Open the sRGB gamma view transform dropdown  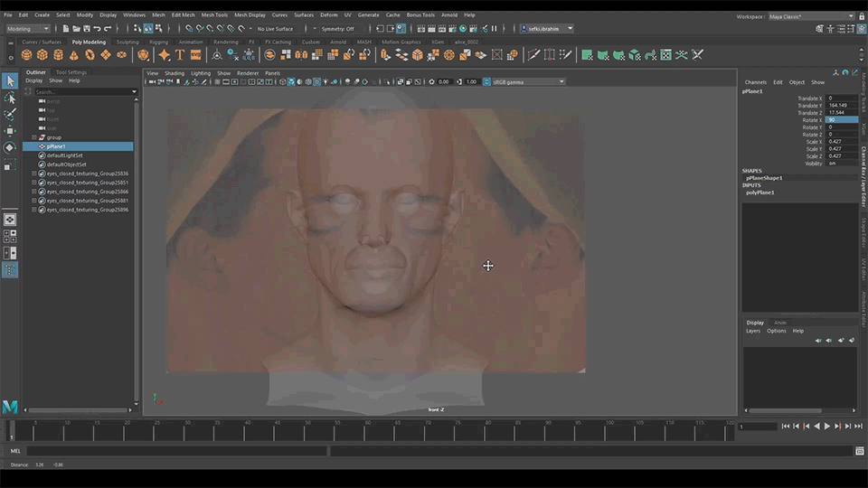click(x=528, y=82)
